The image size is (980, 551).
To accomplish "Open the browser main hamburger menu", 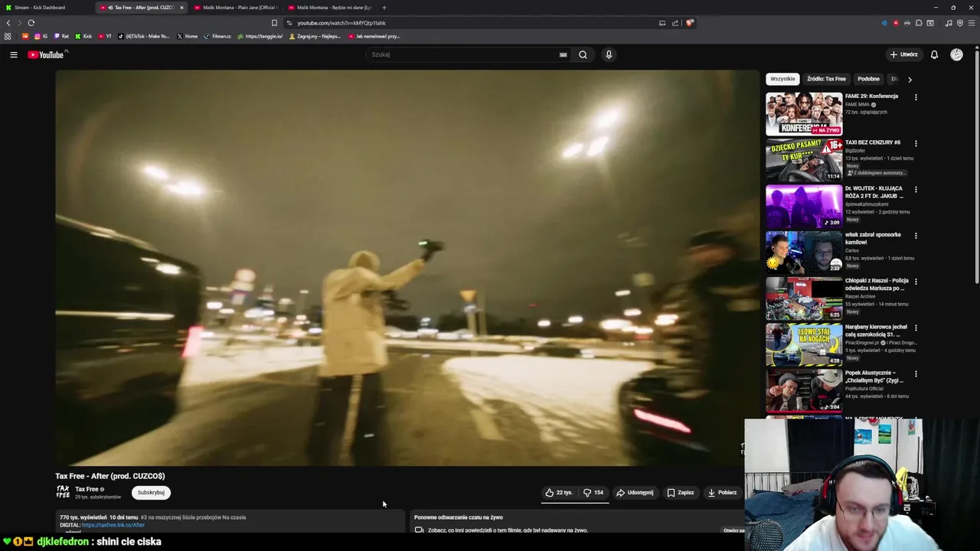I will 972,23.
